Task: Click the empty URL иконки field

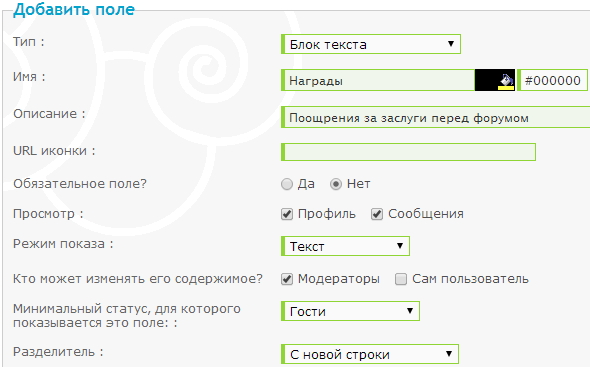Action: [408, 152]
